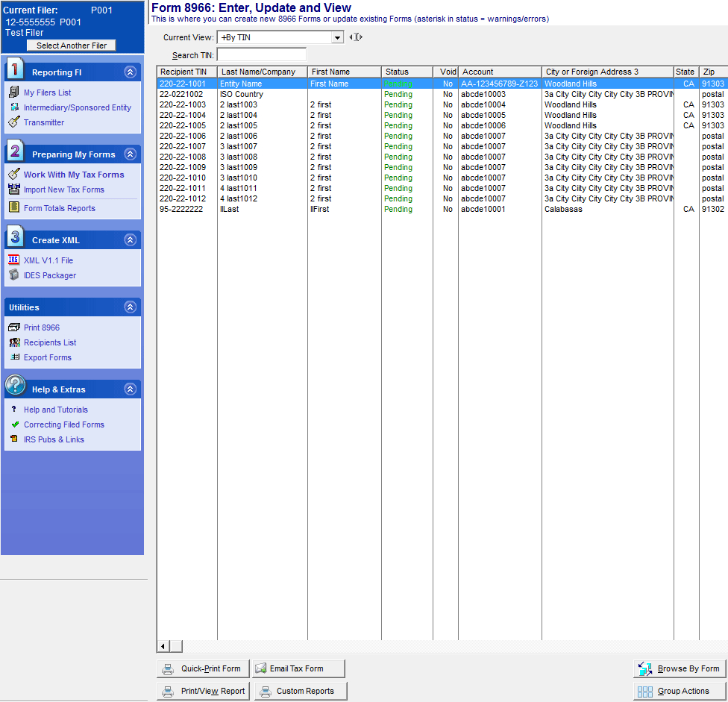The image size is (728, 702).
Task: Select row with TIN 95-2222222
Action: tap(442, 209)
